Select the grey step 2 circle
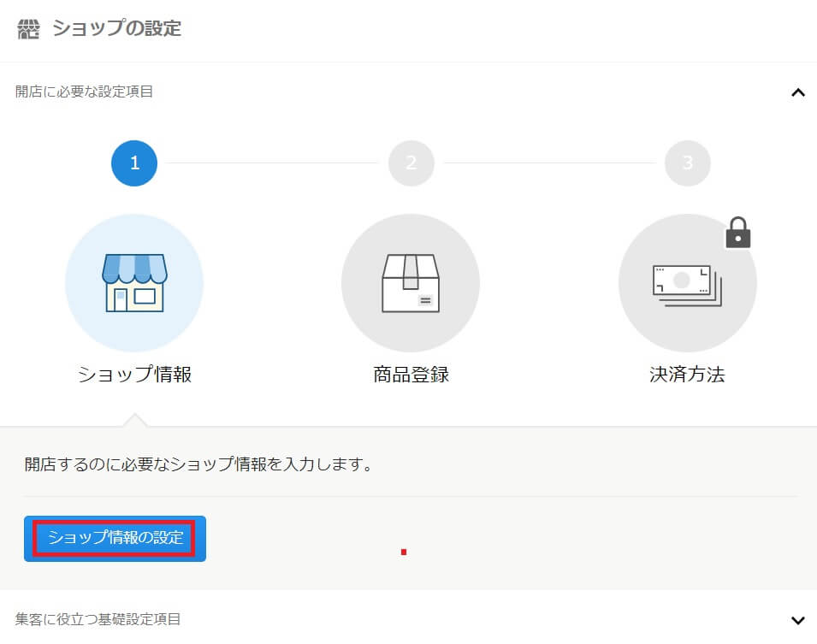Image resolution: width=817 pixels, height=644 pixels. pyautogui.click(x=411, y=162)
